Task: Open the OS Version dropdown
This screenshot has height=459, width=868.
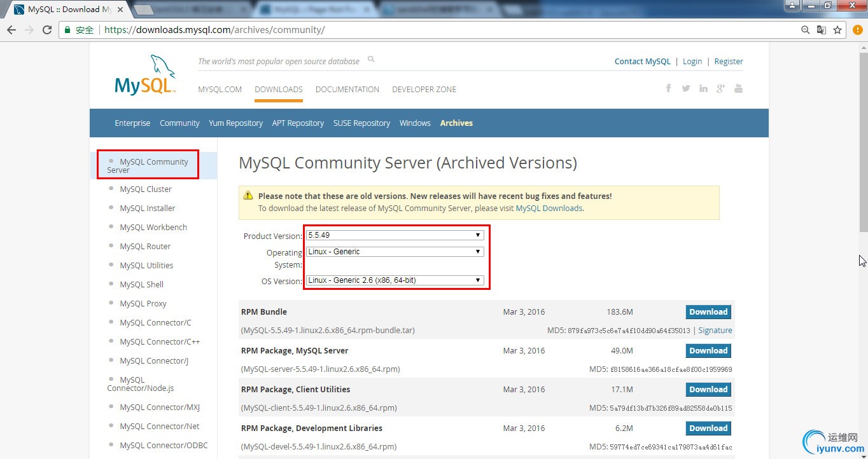Action: (395, 280)
